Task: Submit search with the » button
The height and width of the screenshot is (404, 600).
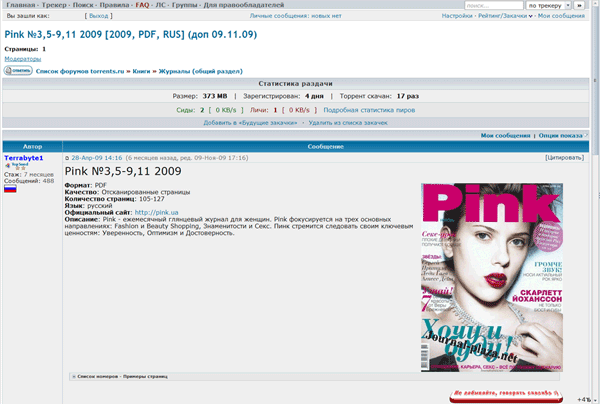Action: tap(579, 5)
